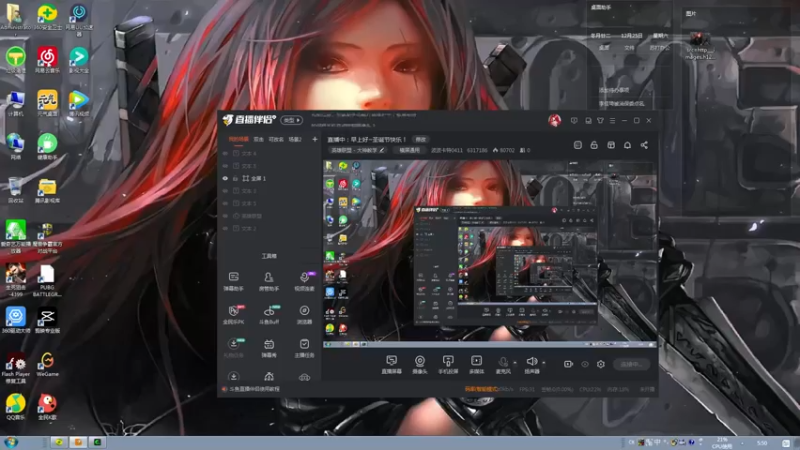Expand the microphone volume dropdown arrow
Viewport: 800px width, 450px height.
515,363
